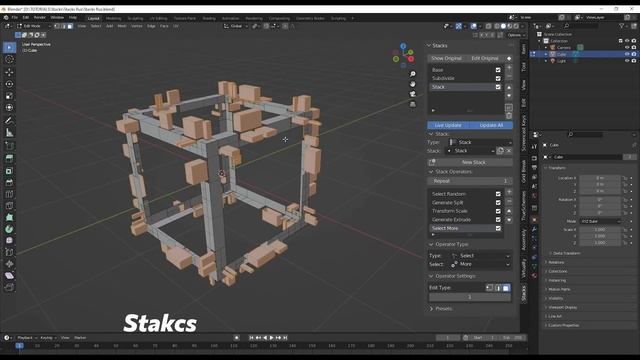The width and height of the screenshot is (640, 360).
Task: Click play button in timeline controls
Action: coord(272,338)
